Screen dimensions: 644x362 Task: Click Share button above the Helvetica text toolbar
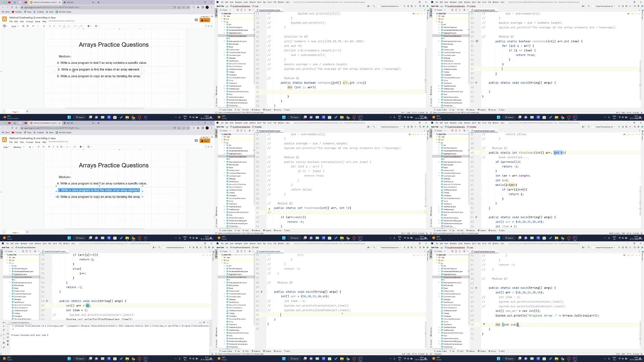coord(205,141)
